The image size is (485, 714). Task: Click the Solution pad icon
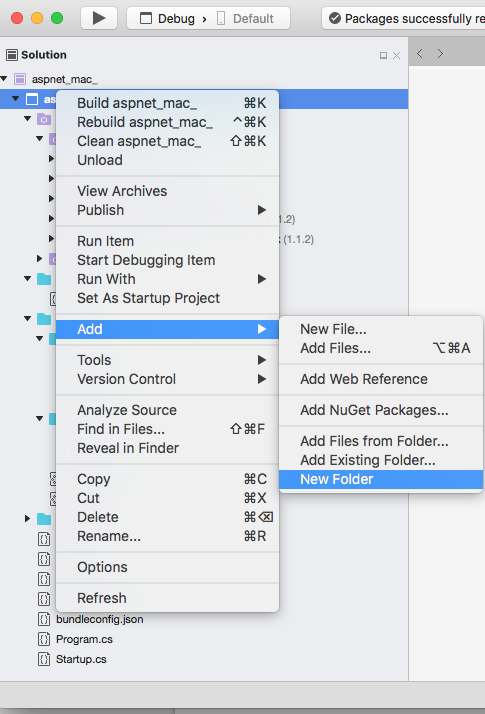12,55
